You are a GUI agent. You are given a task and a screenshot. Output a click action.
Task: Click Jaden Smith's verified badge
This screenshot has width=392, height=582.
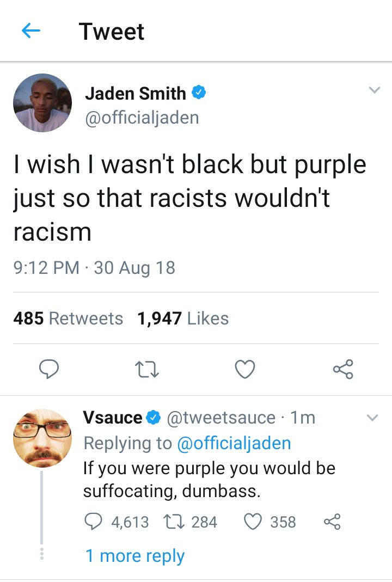coord(199,93)
